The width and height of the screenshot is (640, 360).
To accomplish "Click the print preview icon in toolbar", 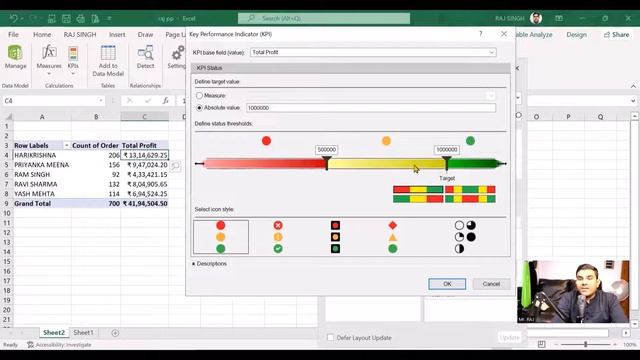I will point(95,18).
